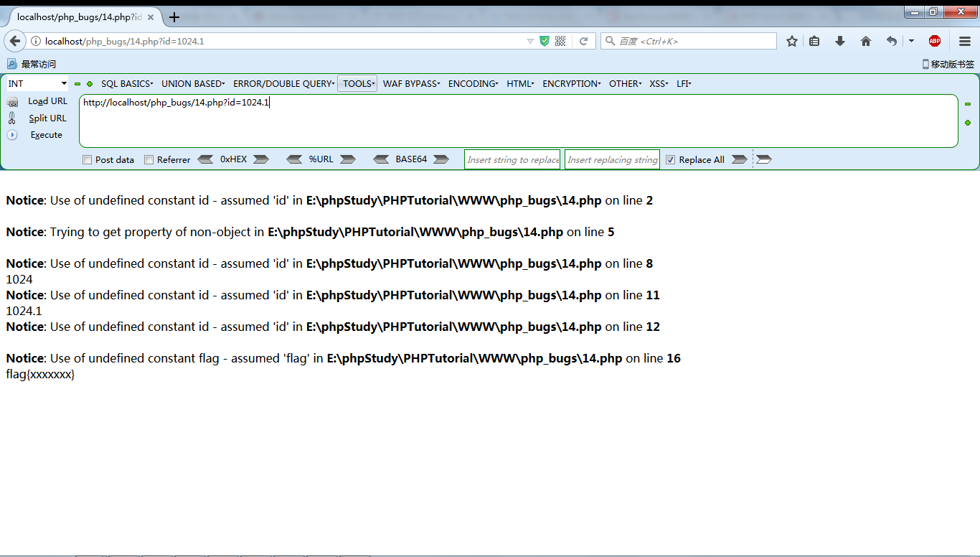Open the site identity info icon
The image size is (980, 557).
click(x=36, y=41)
